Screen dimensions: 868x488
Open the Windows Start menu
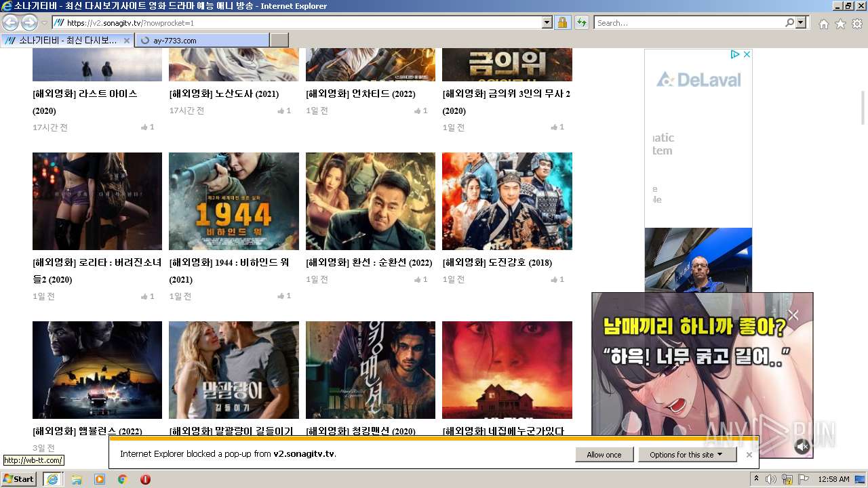(x=18, y=479)
